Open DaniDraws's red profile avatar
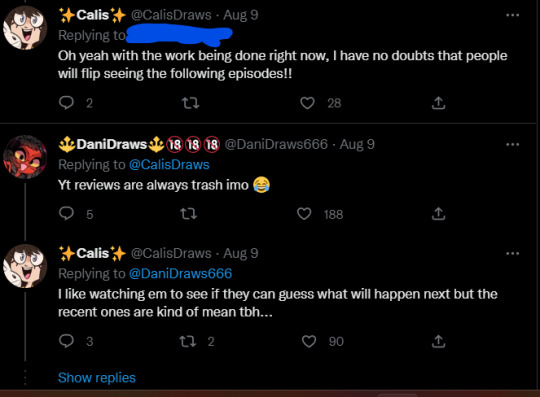The image size is (540, 397). 24,157
